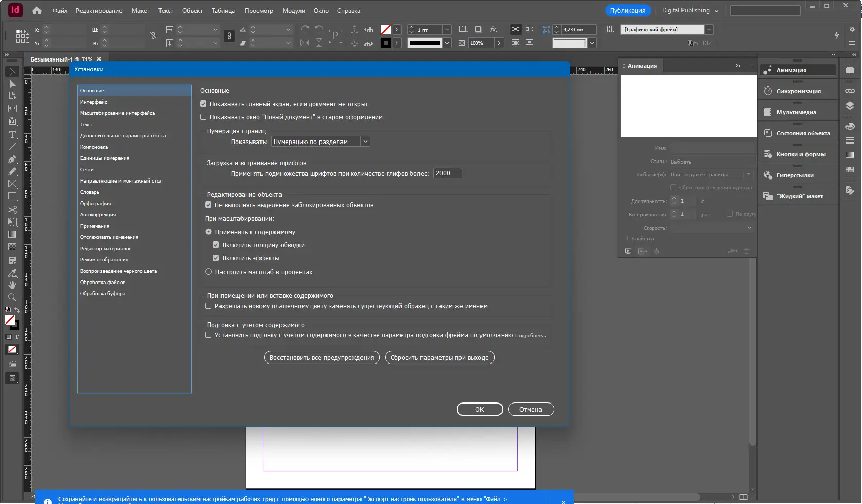This screenshot has height=504, width=862.
Task: Open the Редактирование menu
Action: (x=99, y=11)
